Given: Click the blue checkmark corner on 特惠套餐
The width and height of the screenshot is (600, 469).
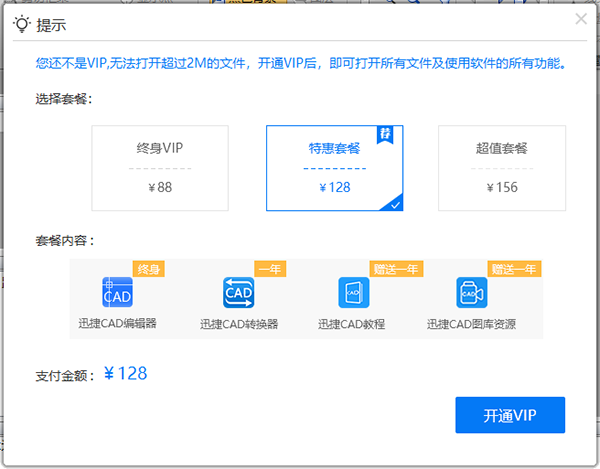Looking at the screenshot, I should [393, 203].
